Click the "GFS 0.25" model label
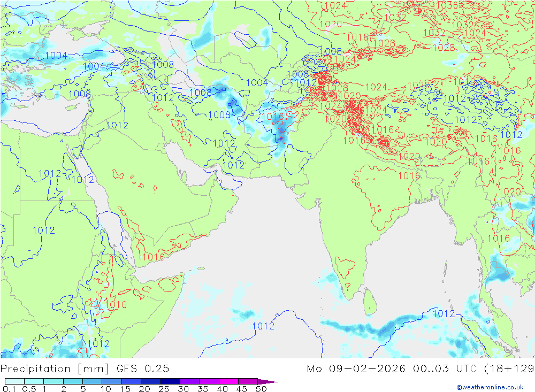This screenshot has width=535, height=392. pos(143,368)
